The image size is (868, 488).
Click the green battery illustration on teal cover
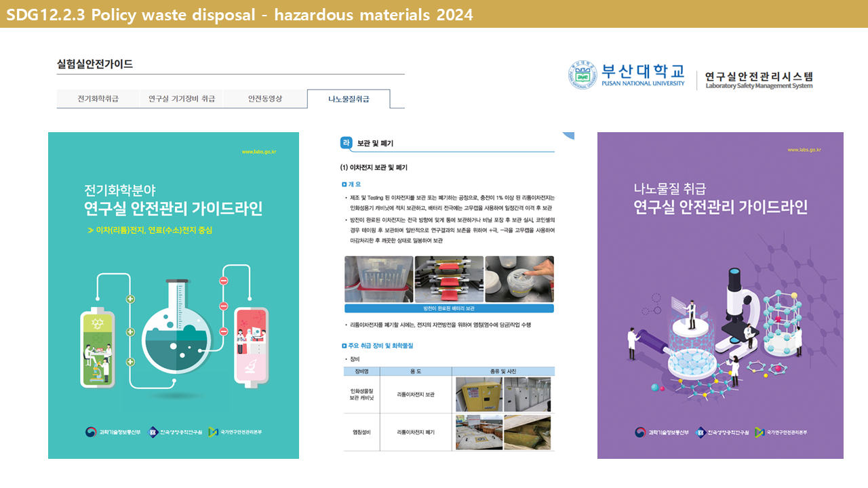point(98,346)
